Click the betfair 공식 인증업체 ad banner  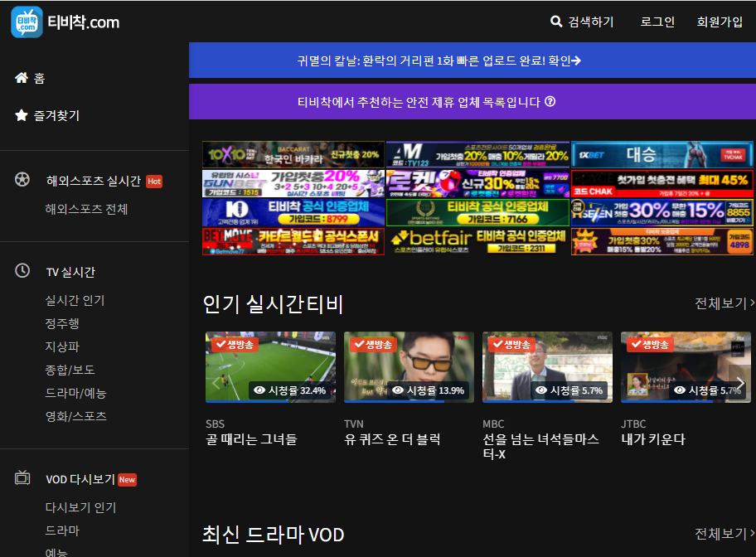click(x=477, y=241)
